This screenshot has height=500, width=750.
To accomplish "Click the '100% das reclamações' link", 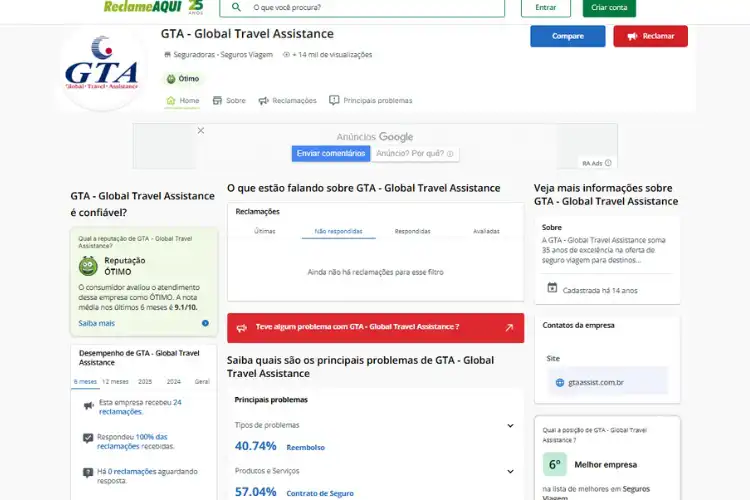I will tap(132, 442).
